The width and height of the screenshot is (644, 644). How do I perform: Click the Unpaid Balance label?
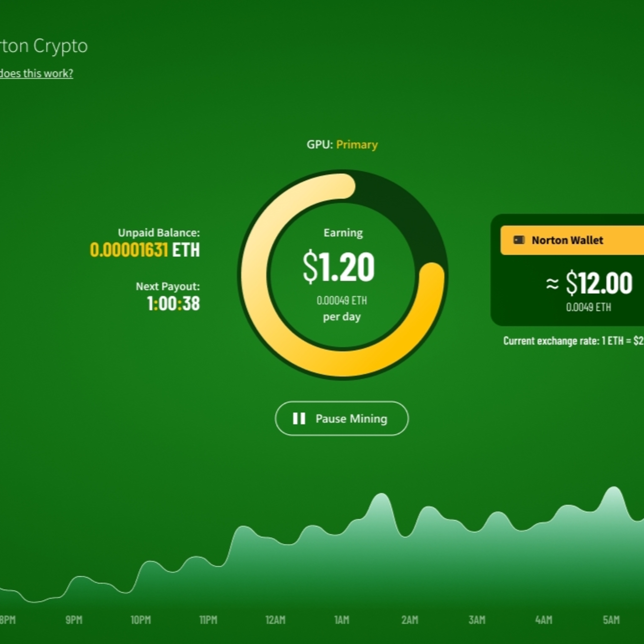click(x=159, y=233)
